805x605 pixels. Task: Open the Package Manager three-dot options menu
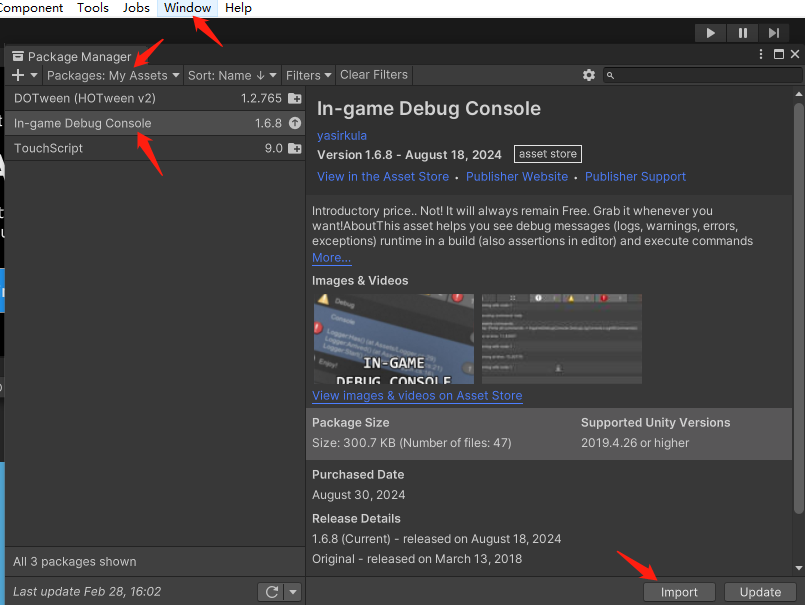pos(761,54)
